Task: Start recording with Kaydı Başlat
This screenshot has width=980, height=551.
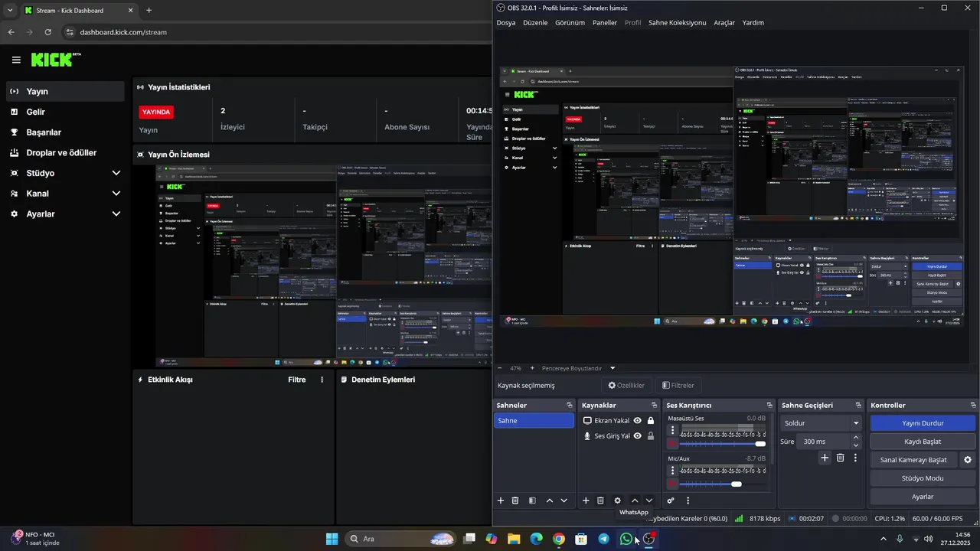Action: (923, 442)
